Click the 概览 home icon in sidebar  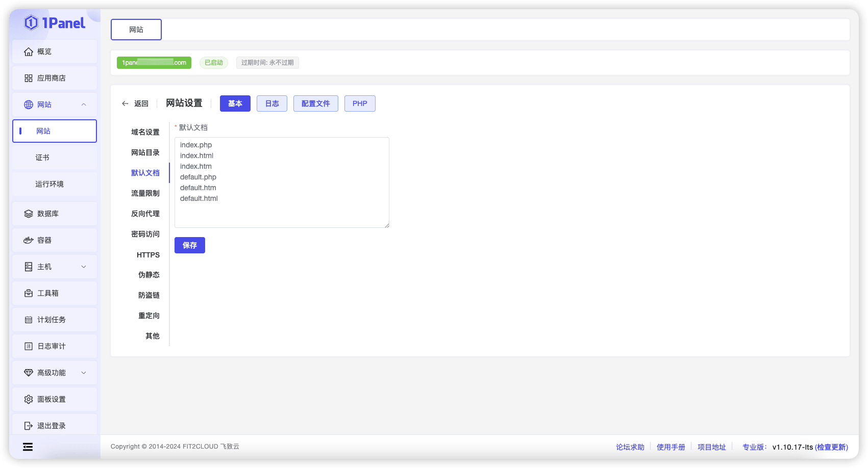click(29, 51)
